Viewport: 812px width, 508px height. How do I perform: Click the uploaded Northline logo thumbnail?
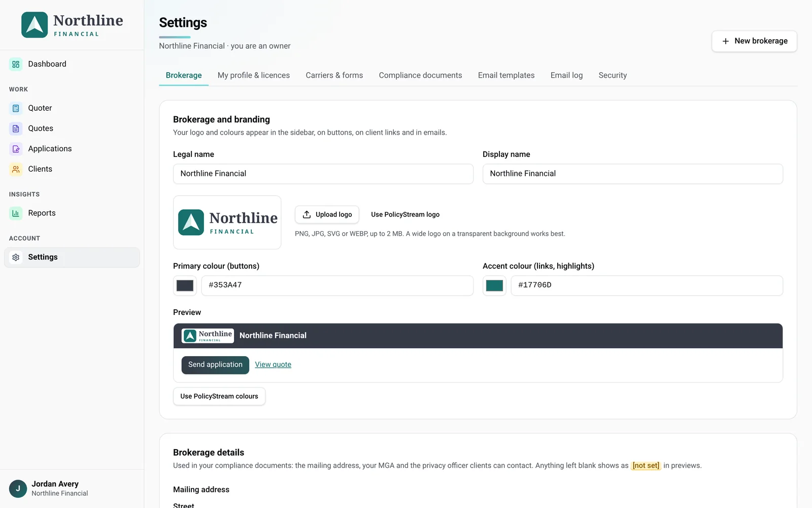(x=227, y=223)
